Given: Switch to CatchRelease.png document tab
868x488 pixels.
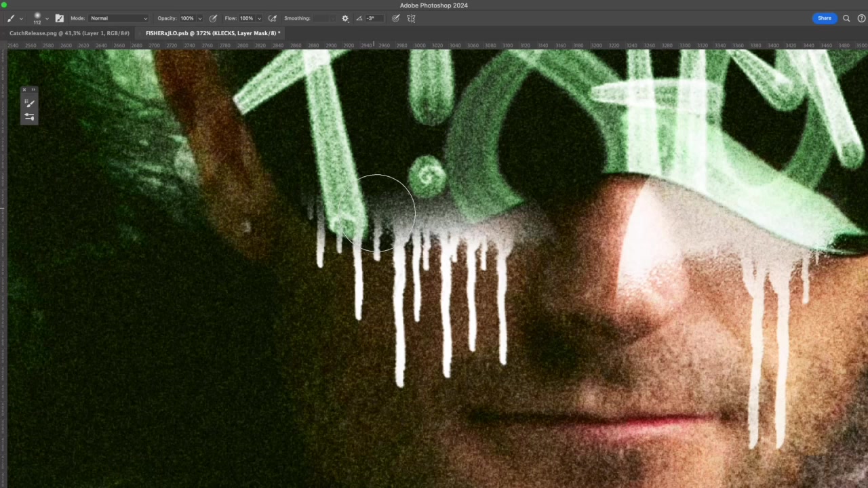Looking at the screenshot, I should pos(69,33).
